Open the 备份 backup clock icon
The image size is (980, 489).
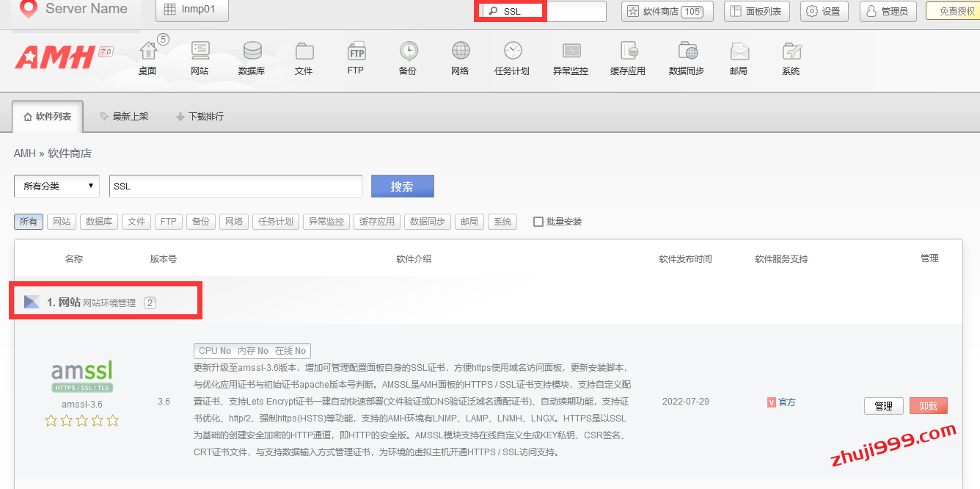tap(408, 57)
